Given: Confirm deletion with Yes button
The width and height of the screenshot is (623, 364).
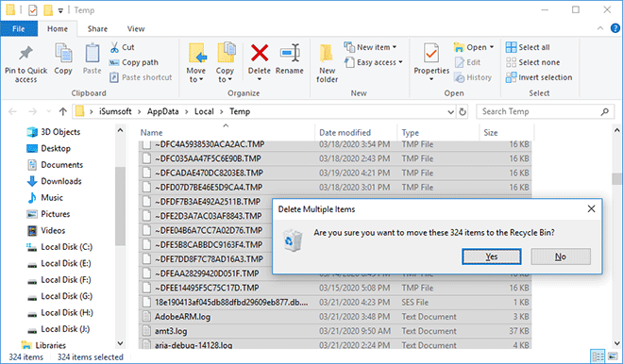Looking at the screenshot, I should pos(492,256).
